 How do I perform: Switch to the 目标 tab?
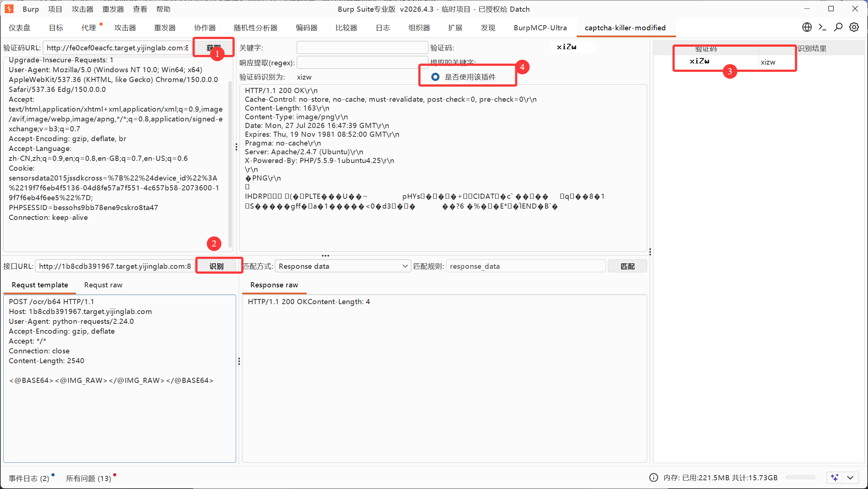[x=56, y=28]
